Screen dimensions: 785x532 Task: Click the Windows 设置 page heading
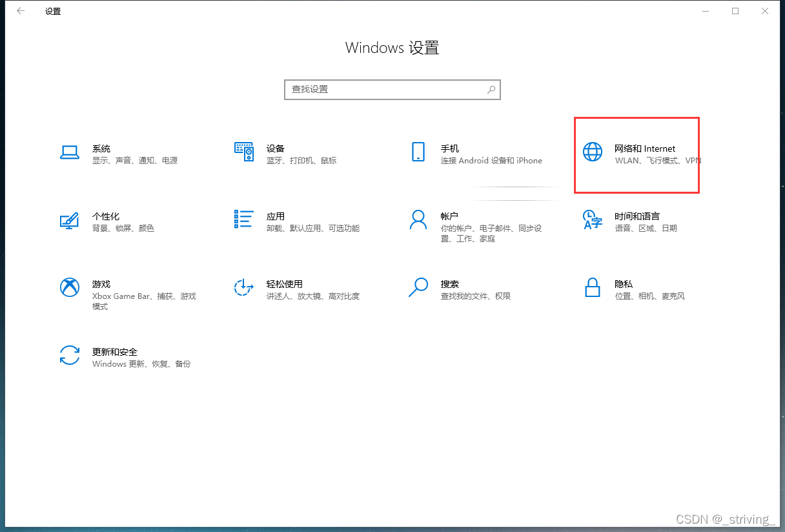tap(392, 48)
